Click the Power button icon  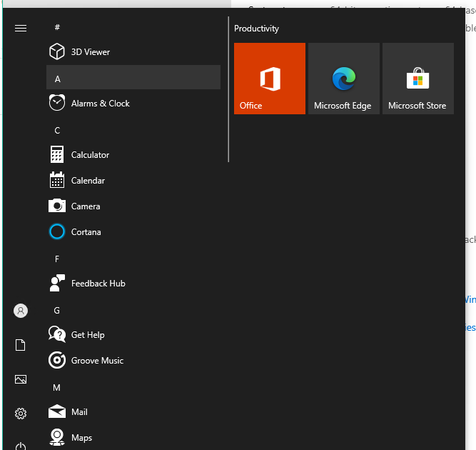(21, 446)
